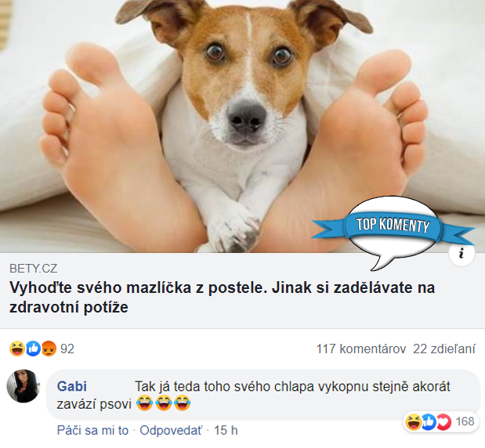
Task: Click the angry reaction icon under the post
Action: click(49, 349)
